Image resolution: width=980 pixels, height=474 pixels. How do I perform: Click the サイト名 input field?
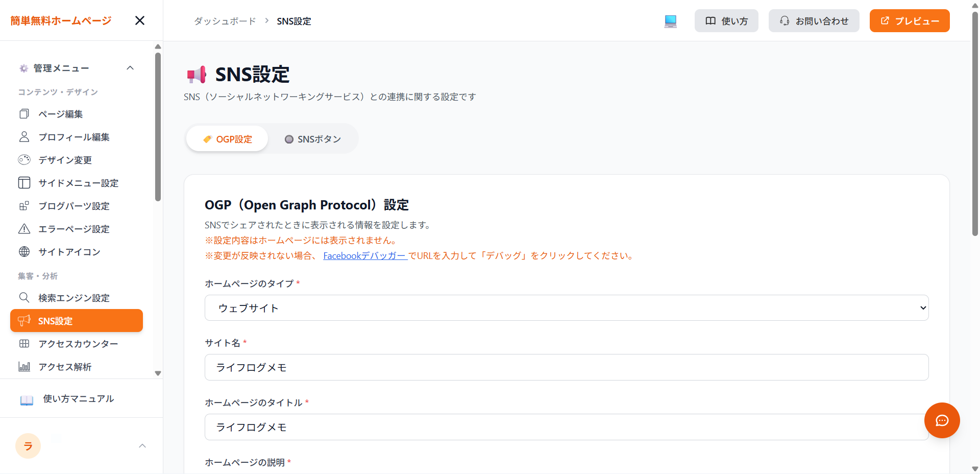[x=567, y=367]
